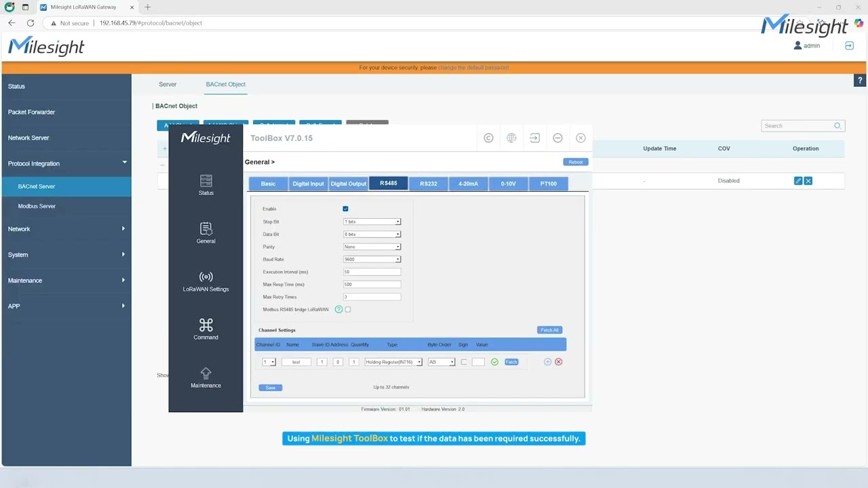868x488 pixels.
Task: Add a channel with the plus icon
Action: [547, 362]
